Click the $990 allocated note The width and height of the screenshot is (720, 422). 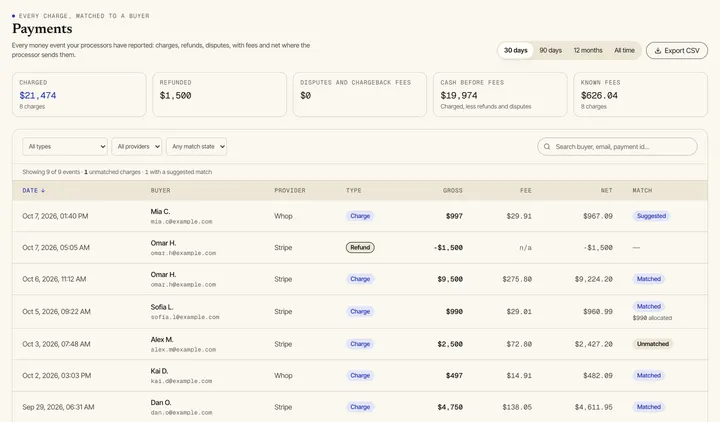[x=652, y=318]
